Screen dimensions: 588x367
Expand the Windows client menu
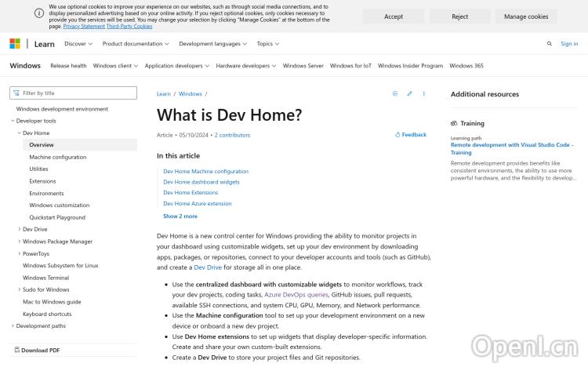coord(115,66)
